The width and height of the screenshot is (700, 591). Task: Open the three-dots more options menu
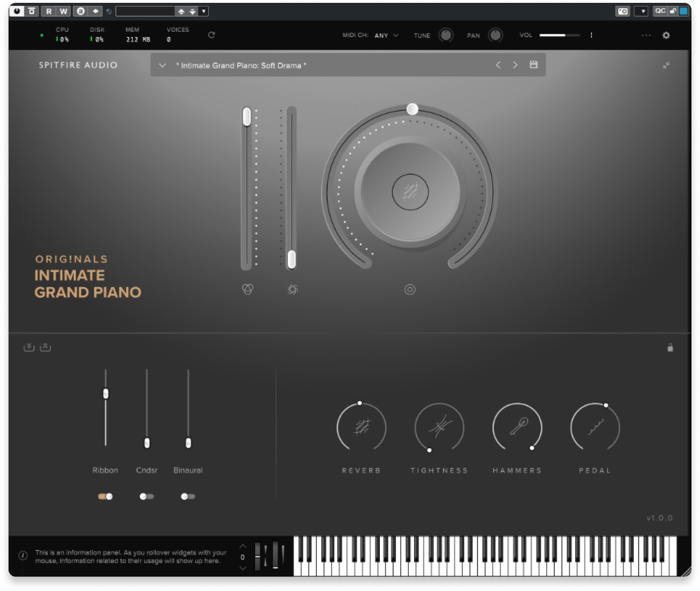[646, 35]
